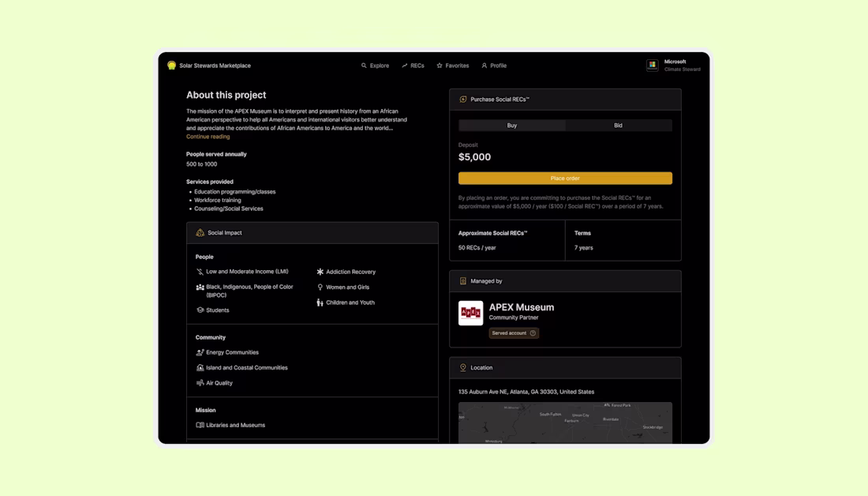Click the location pin icon on the Location card

click(462, 367)
